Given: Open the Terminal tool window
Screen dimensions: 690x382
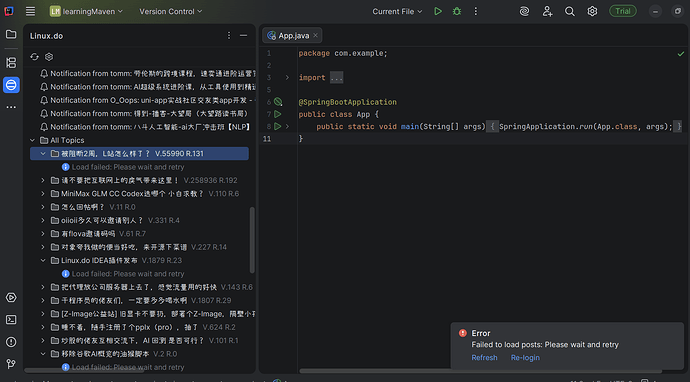Looking at the screenshot, I should [11, 320].
